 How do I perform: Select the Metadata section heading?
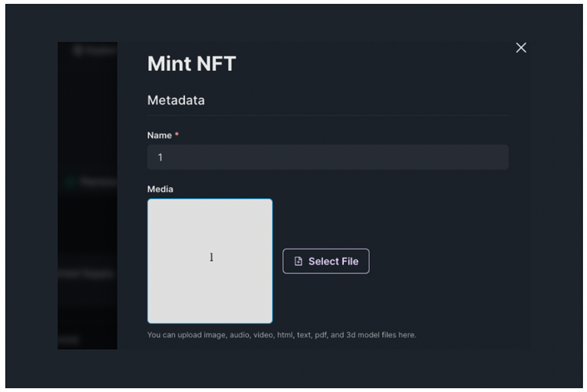[176, 100]
